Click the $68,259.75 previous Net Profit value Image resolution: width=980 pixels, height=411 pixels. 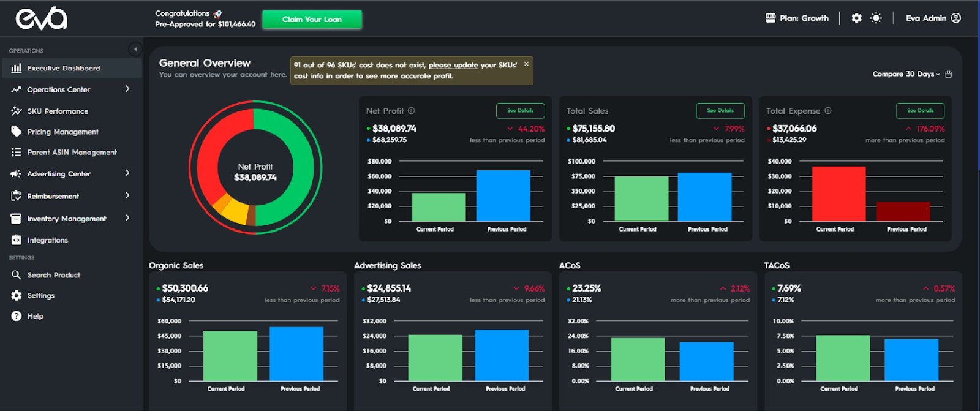[390, 140]
